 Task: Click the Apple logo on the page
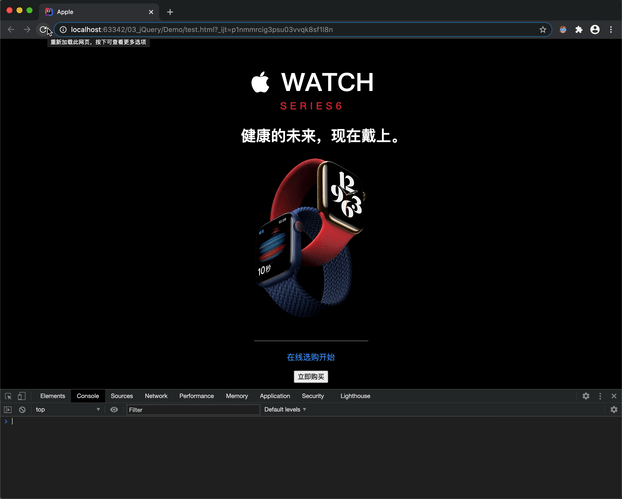260,83
